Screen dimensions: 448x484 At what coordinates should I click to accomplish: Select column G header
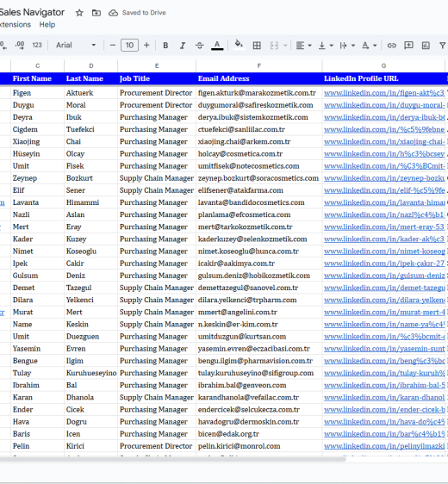(x=383, y=65)
